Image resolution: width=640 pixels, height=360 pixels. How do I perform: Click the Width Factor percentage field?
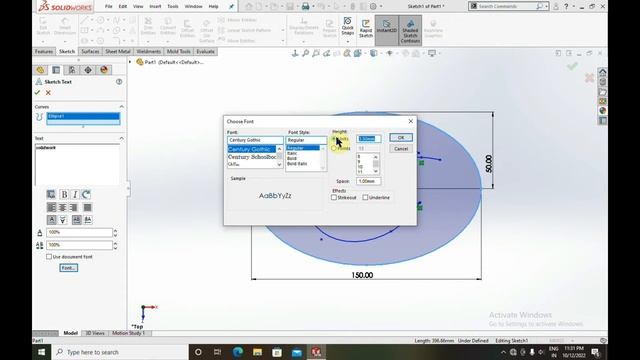coord(79,233)
